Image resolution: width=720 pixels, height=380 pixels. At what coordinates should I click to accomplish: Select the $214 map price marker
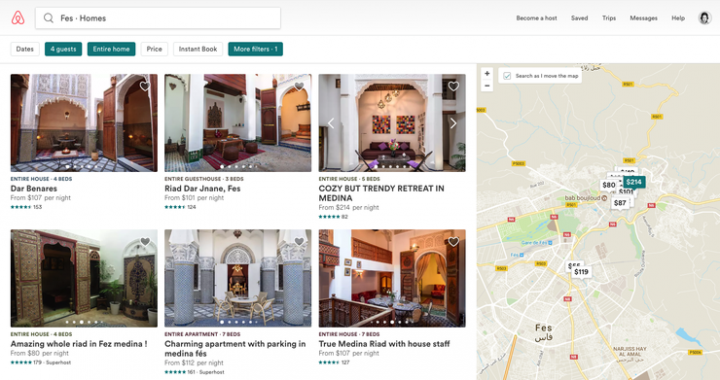click(634, 182)
